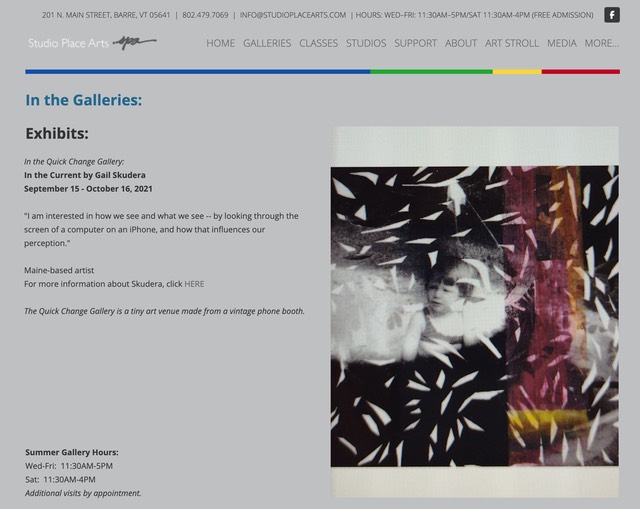Click the 'Maine-based artist' line
640x509 pixels.
[x=59, y=270]
